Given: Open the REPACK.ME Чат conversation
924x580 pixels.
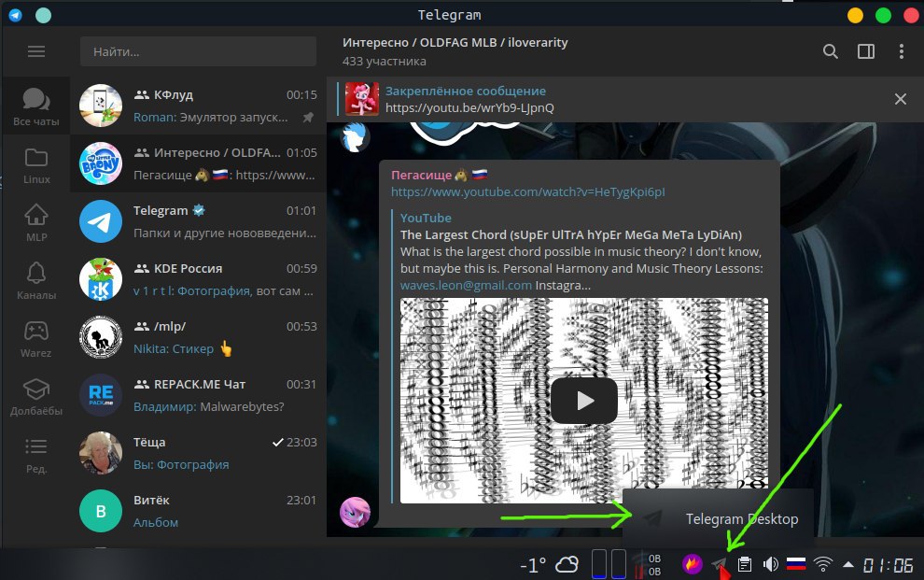Looking at the screenshot, I should click(x=199, y=395).
